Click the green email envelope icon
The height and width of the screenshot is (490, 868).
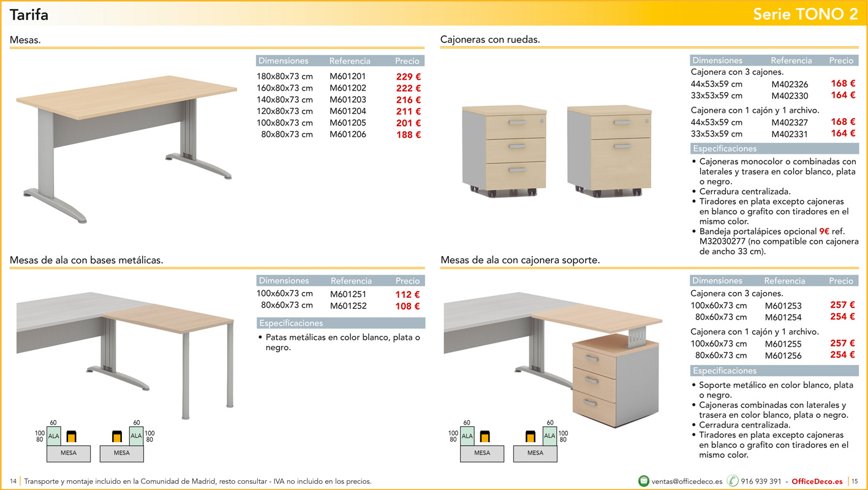coord(644,481)
